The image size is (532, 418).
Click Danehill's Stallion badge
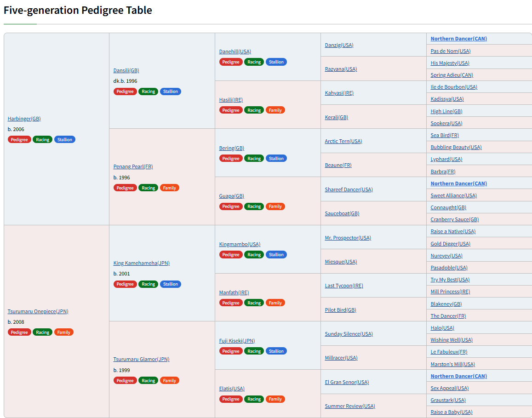click(x=276, y=62)
